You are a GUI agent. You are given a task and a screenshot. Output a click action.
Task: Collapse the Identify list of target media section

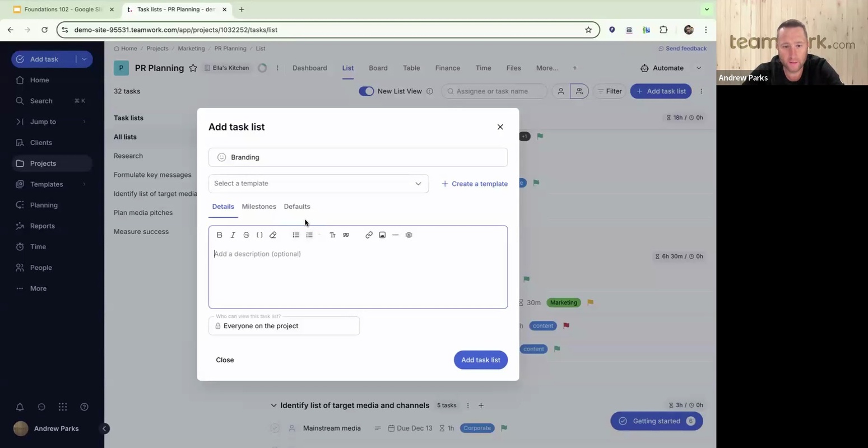coord(273,405)
